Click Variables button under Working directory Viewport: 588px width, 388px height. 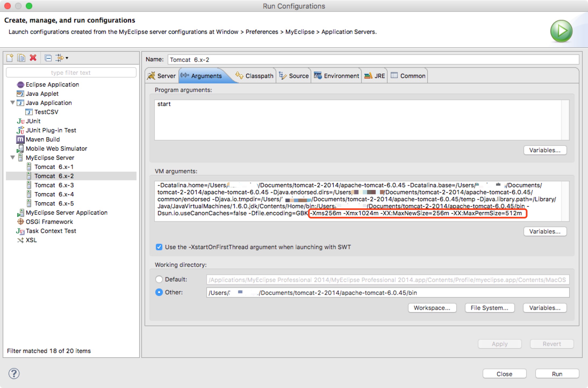pos(545,308)
